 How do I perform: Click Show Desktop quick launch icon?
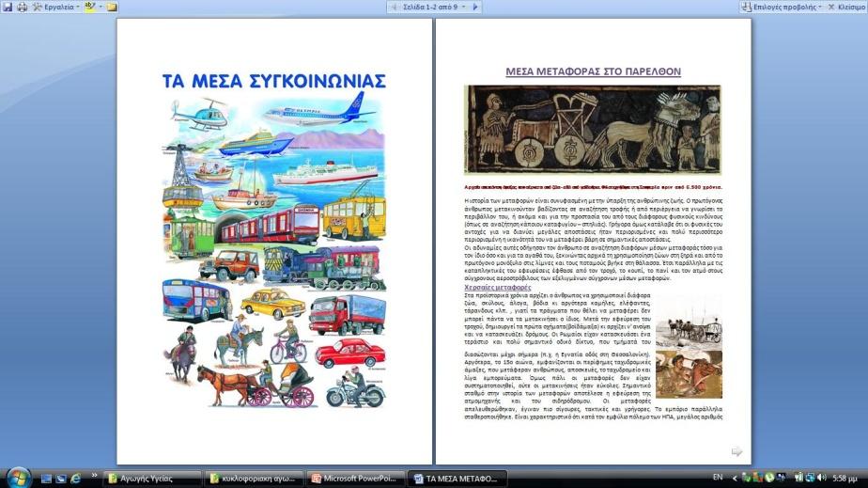point(47,478)
